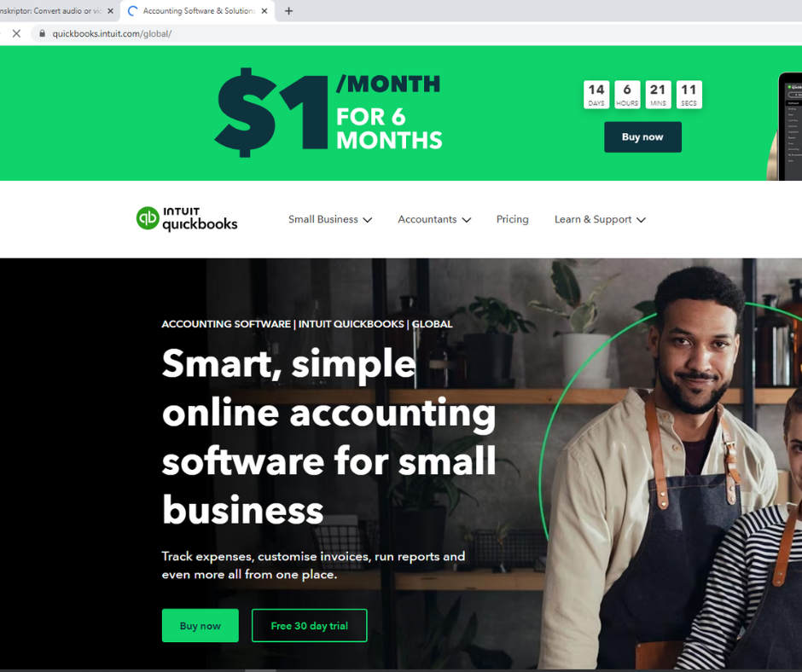This screenshot has height=672, width=802.
Task: Click the QuickBooks green logo icon
Action: (x=148, y=218)
